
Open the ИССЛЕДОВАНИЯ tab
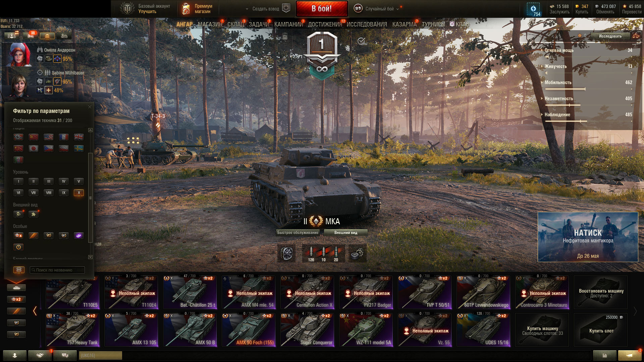(367, 24)
